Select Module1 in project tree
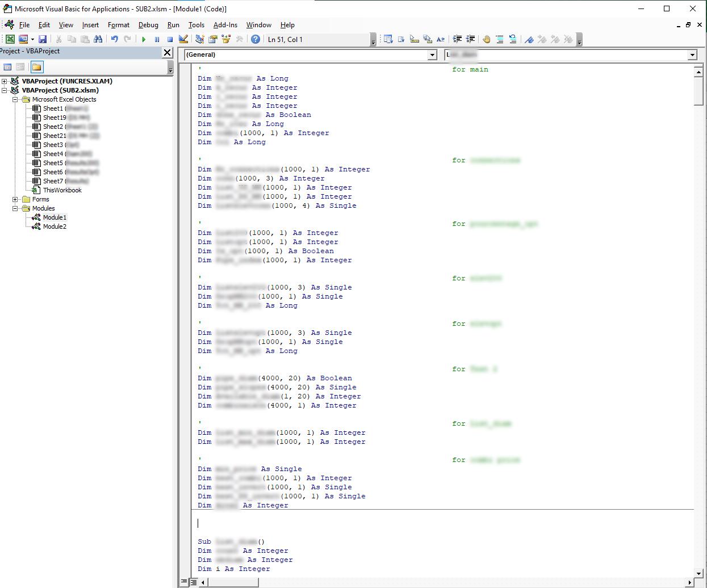Screen dimensions: 707x588 [x=55, y=217]
